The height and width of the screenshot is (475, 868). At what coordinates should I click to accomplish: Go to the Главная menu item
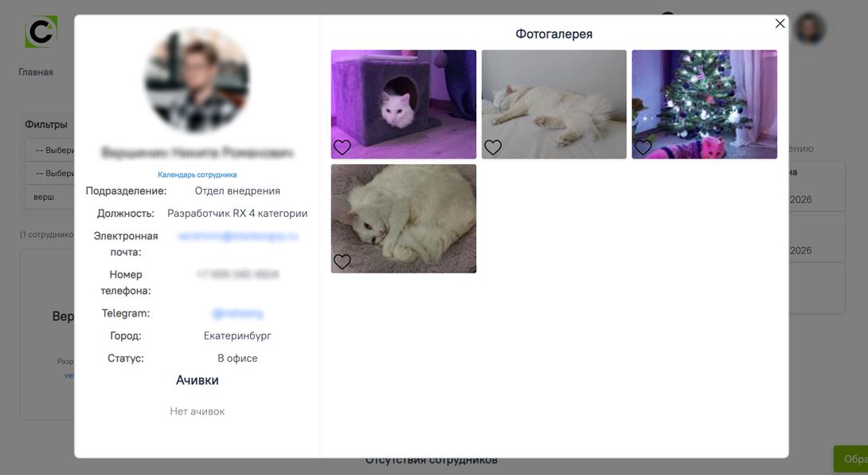click(36, 72)
